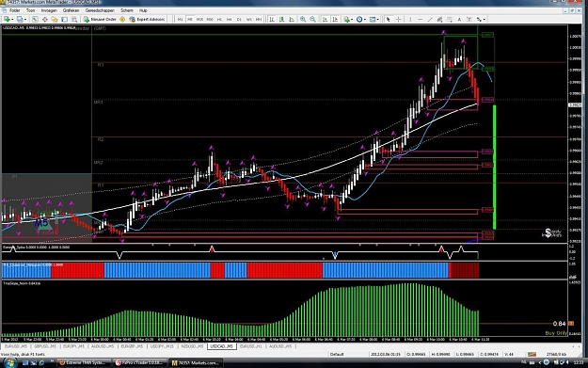Select the W1 timeframe
This screenshot has width=588, height=368.
tap(248, 19)
